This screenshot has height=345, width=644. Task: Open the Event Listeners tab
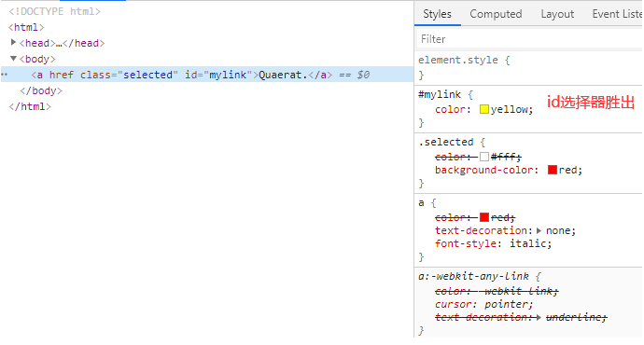click(x=617, y=14)
